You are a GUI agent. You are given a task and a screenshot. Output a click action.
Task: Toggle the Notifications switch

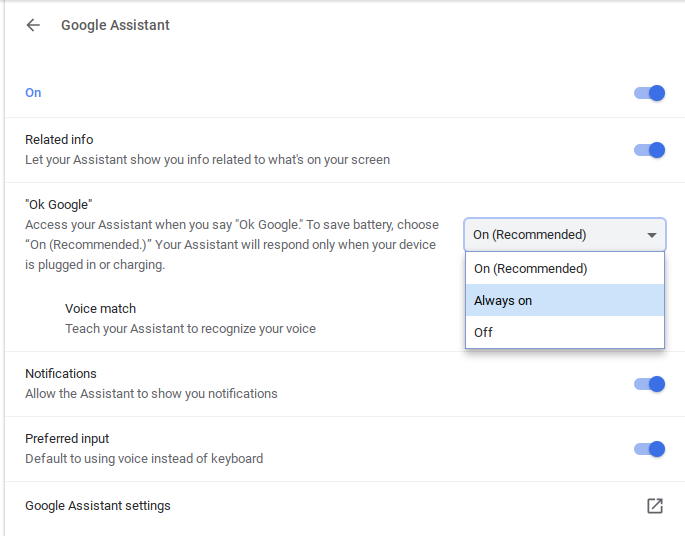click(x=650, y=384)
